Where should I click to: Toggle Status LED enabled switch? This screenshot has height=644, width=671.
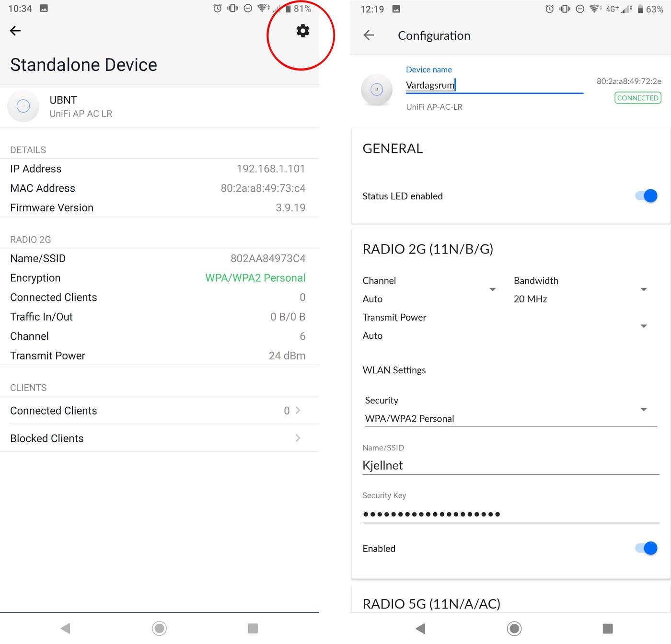click(x=646, y=196)
